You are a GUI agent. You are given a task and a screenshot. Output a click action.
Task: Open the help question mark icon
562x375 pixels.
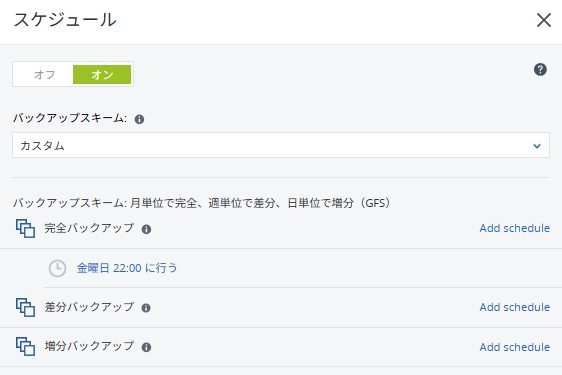tap(540, 69)
